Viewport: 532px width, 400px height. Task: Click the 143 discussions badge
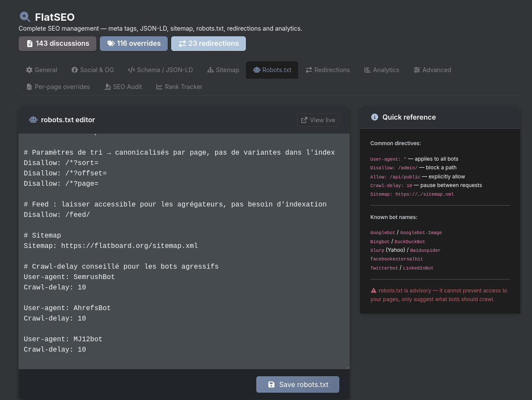pos(57,44)
